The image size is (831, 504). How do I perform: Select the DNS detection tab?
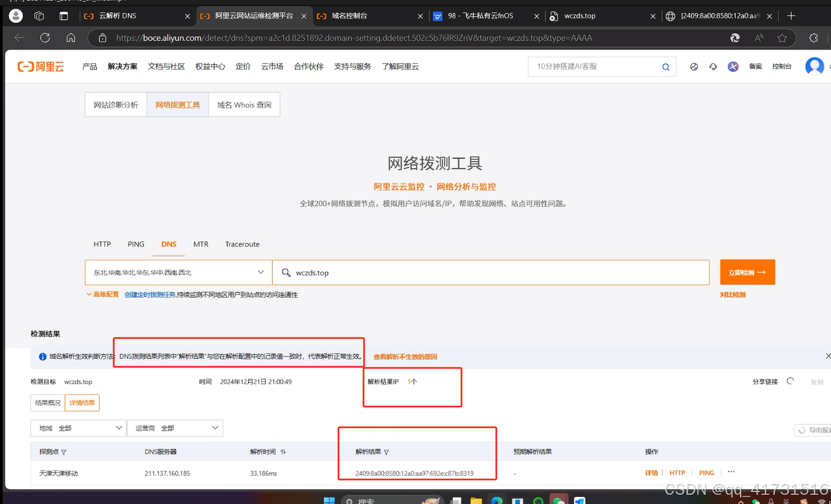click(169, 244)
